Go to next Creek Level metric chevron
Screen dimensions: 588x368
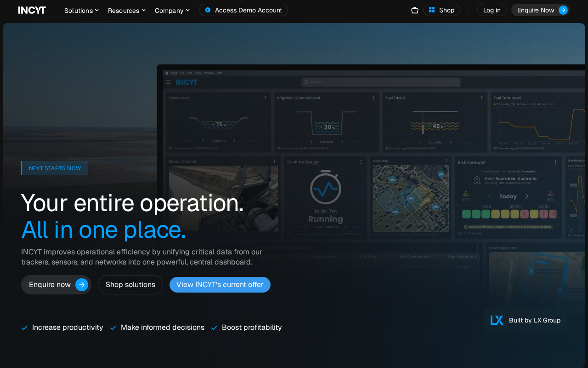pyautogui.click(x=234, y=141)
